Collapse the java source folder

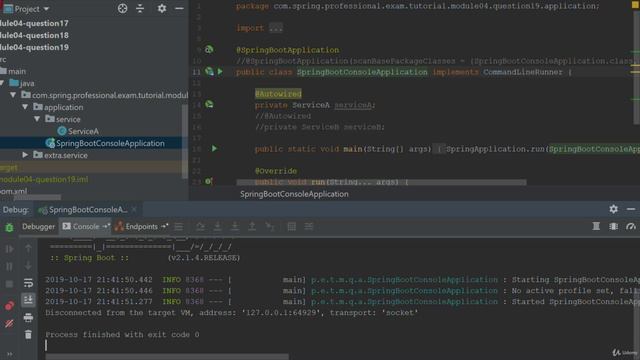(x=2, y=83)
